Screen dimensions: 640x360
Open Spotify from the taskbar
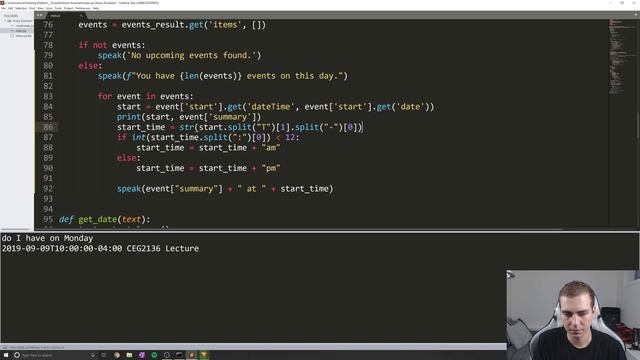click(154, 355)
